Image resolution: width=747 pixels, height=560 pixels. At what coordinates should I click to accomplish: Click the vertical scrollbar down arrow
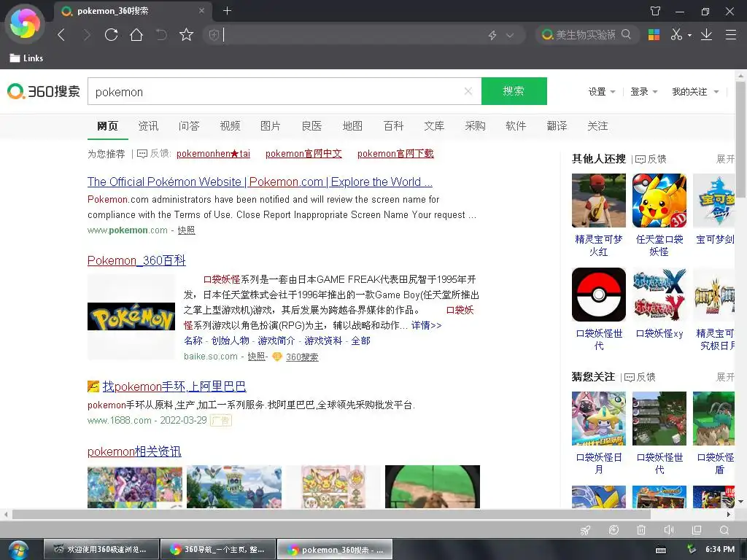click(741, 502)
